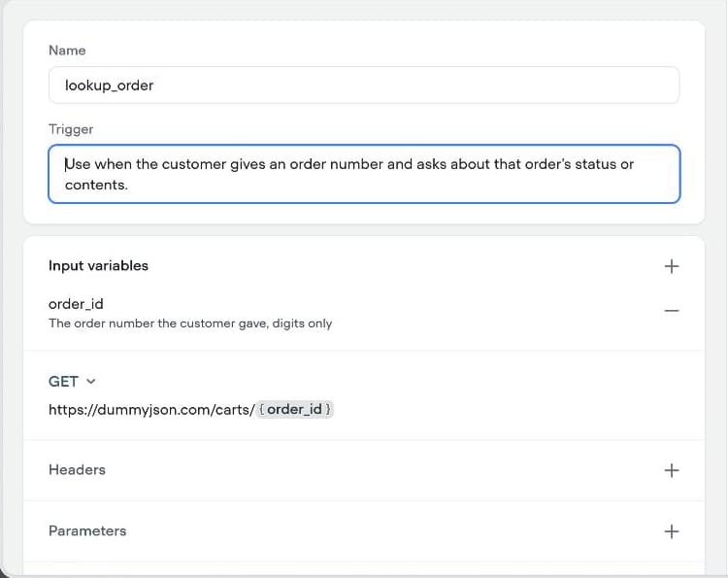Screen dimensions: 728x578
Task: Click the Headers section label
Action: pos(77,470)
